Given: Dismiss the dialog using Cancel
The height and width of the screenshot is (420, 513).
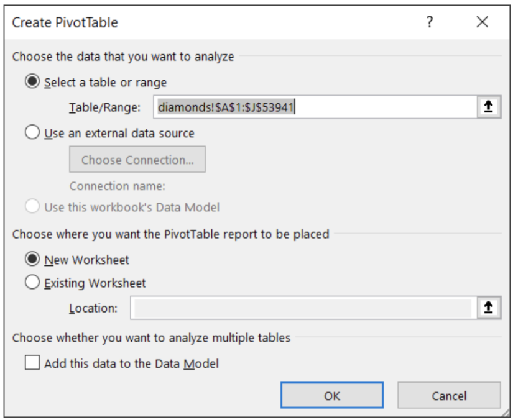Looking at the screenshot, I should click(448, 395).
